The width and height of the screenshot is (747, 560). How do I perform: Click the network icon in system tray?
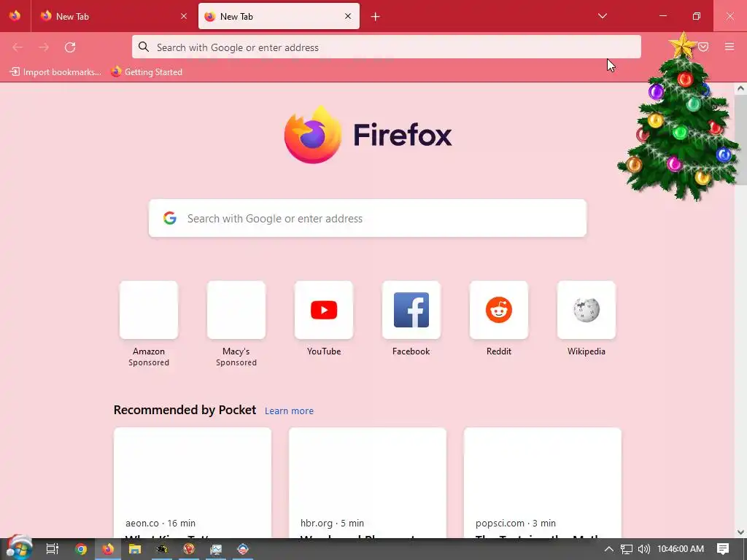[x=627, y=549]
